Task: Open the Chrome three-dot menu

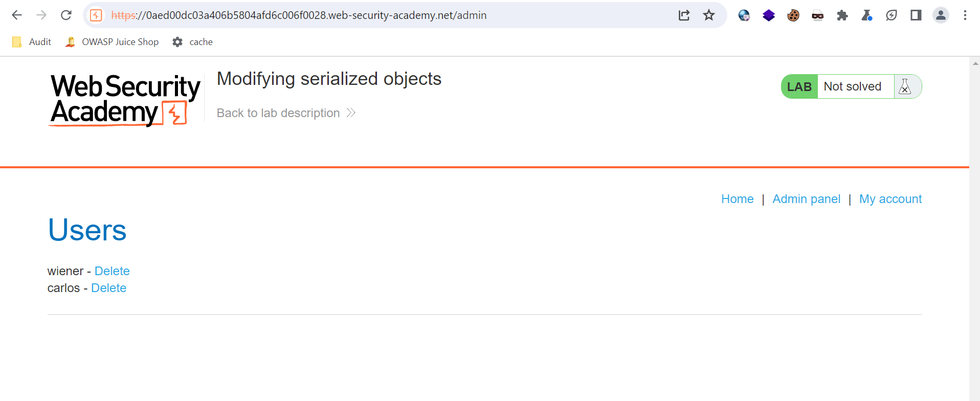Action: tap(965, 15)
